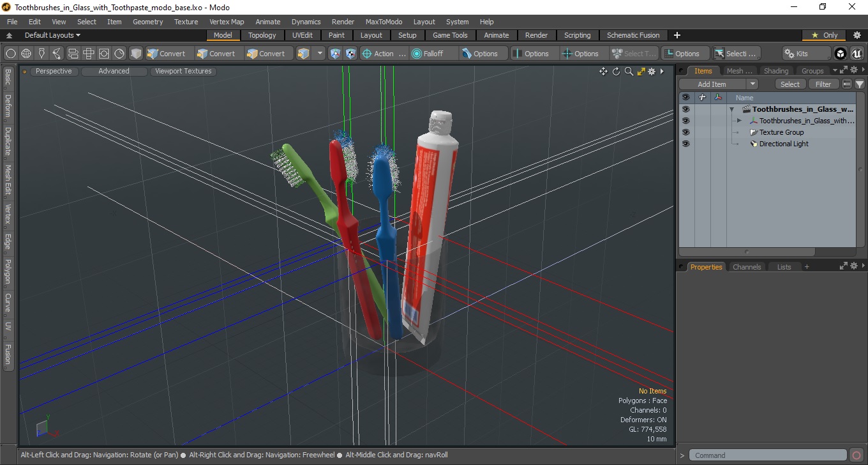Screen dimensions: 868x465
Task: Click the axis column header icon
Action: [x=718, y=98]
